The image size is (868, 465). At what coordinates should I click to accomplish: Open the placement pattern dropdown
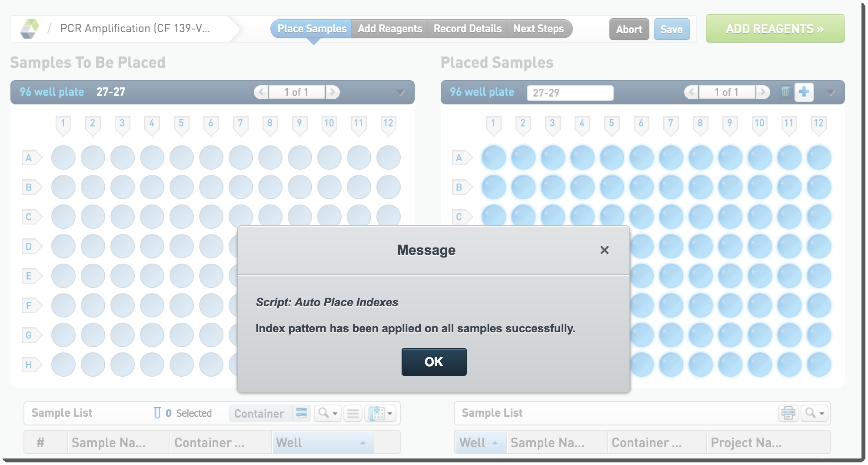coord(381,413)
